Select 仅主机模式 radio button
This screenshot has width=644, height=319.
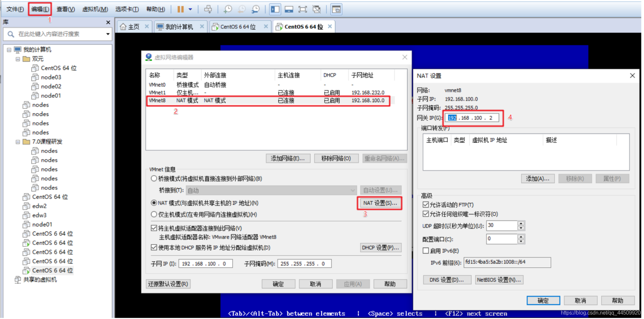[x=154, y=214]
